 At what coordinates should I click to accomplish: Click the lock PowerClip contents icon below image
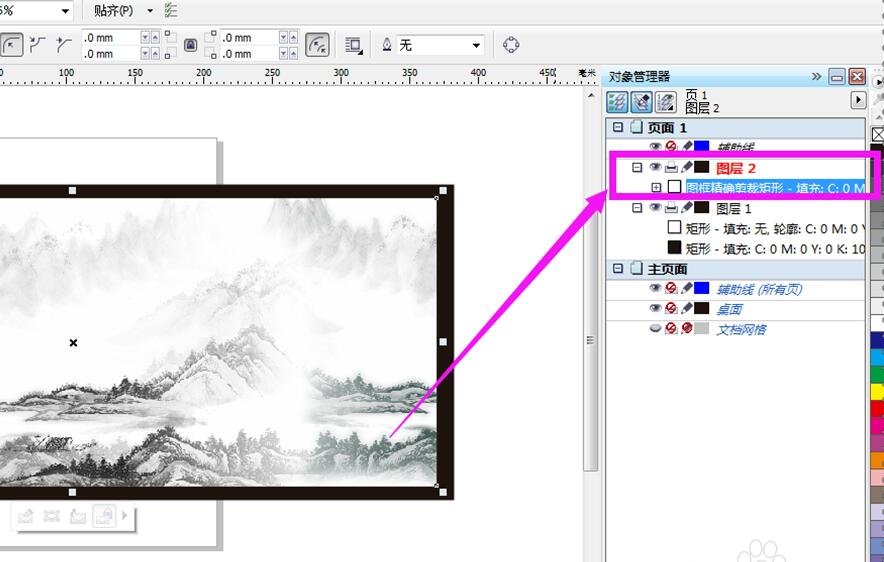tap(102, 516)
